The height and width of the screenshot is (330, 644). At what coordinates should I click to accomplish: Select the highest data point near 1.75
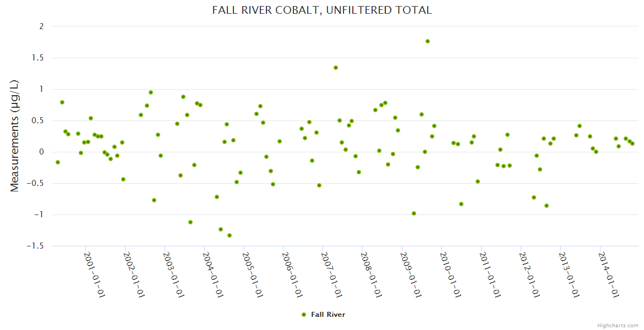click(x=428, y=41)
